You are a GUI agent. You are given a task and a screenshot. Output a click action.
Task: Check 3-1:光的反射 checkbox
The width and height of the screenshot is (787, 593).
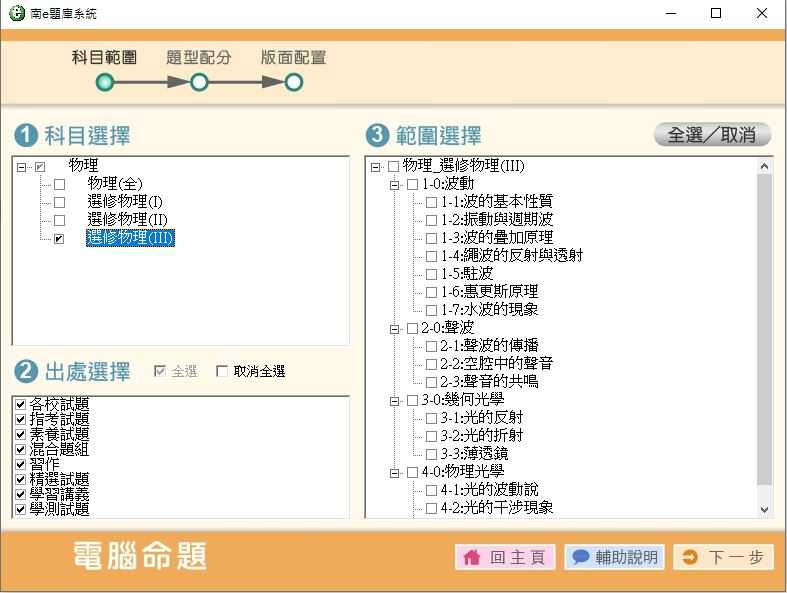(431, 418)
